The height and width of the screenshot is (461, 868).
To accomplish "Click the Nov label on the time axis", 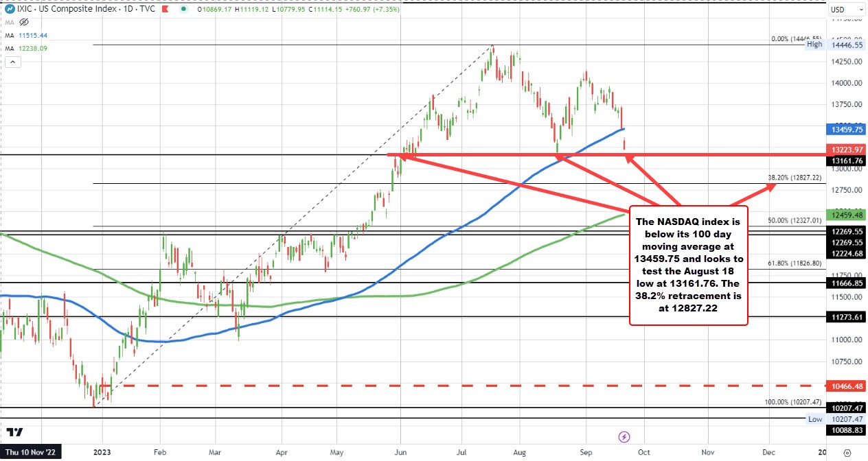I will (707, 453).
